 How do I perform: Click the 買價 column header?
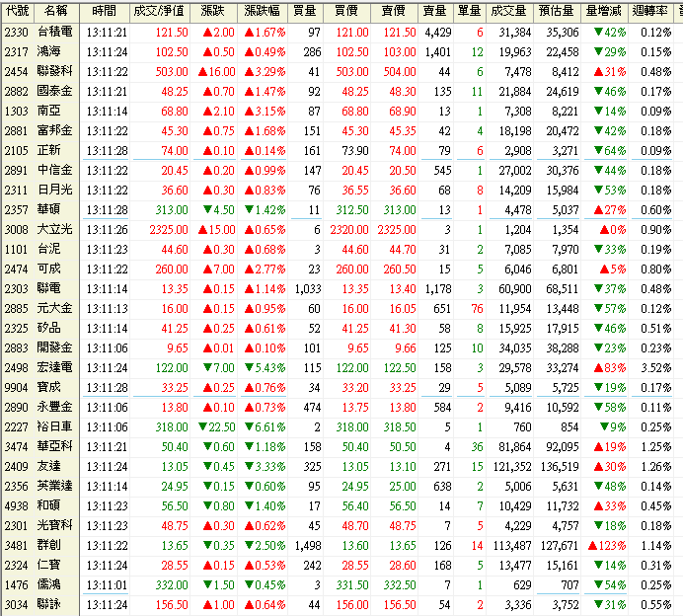(346, 11)
